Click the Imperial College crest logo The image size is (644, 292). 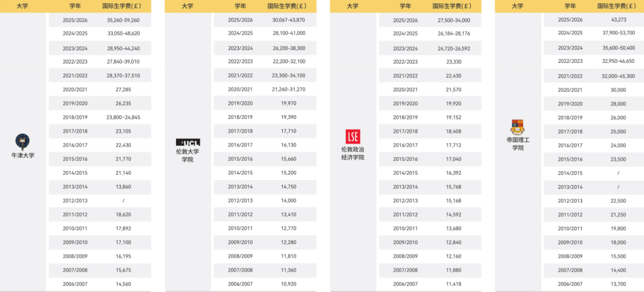(x=517, y=126)
